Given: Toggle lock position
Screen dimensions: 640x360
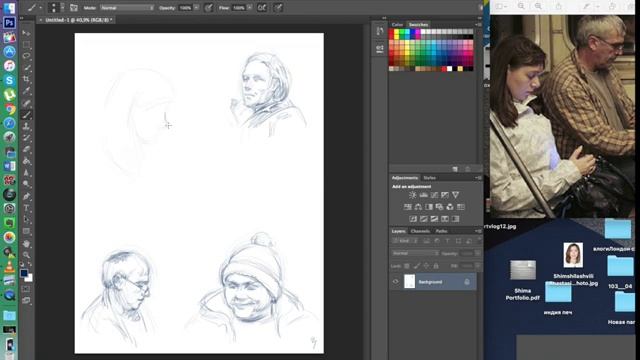Looking at the screenshot, I should 427,266.
